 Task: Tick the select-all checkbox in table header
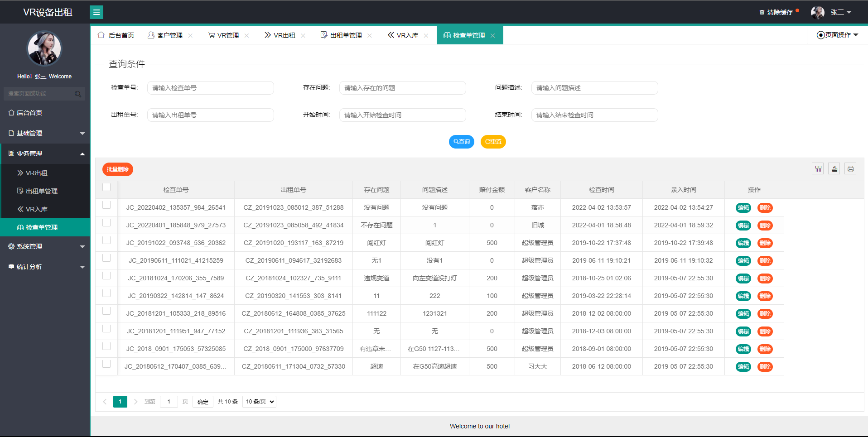(x=106, y=187)
